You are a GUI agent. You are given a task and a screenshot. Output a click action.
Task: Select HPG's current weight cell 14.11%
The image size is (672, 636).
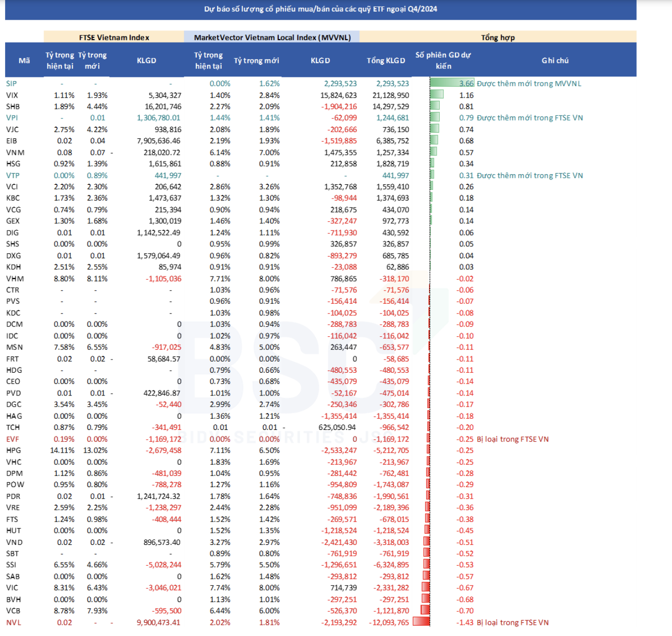(x=62, y=450)
